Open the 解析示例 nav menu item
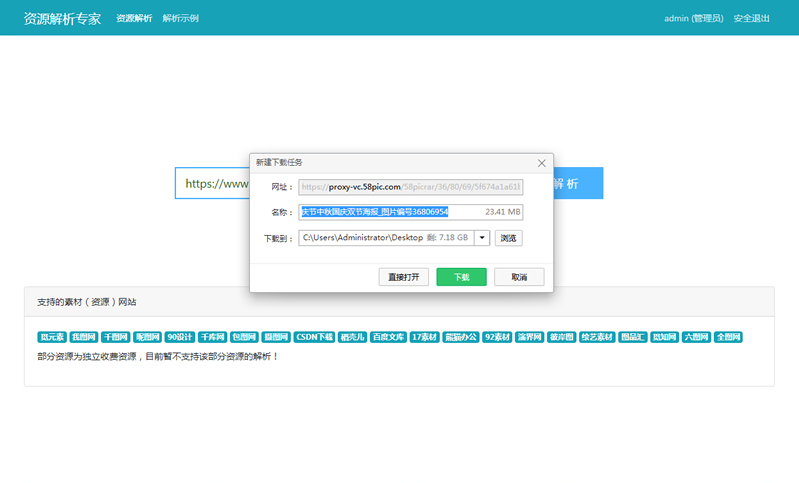 pyautogui.click(x=180, y=18)
